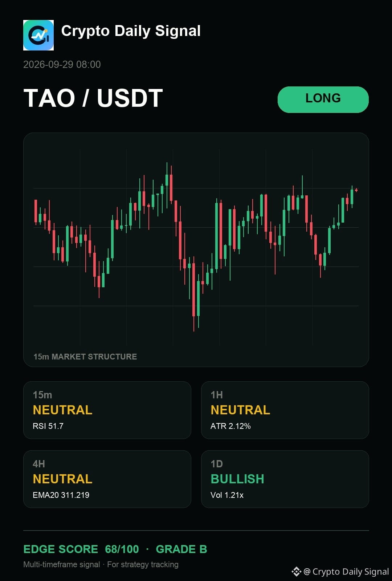
Task: Click the last small red candle on chart
Action: tap(356, 190)
